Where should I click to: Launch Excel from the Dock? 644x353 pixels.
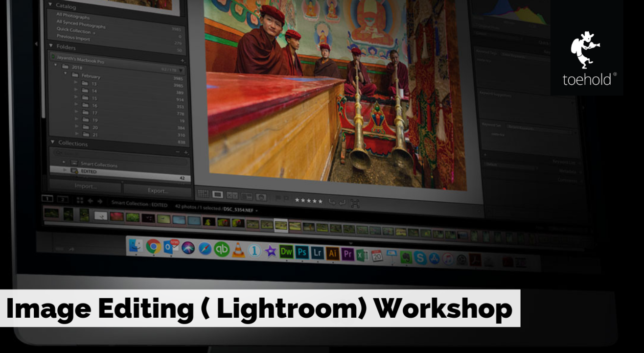[x=362, y=255]
